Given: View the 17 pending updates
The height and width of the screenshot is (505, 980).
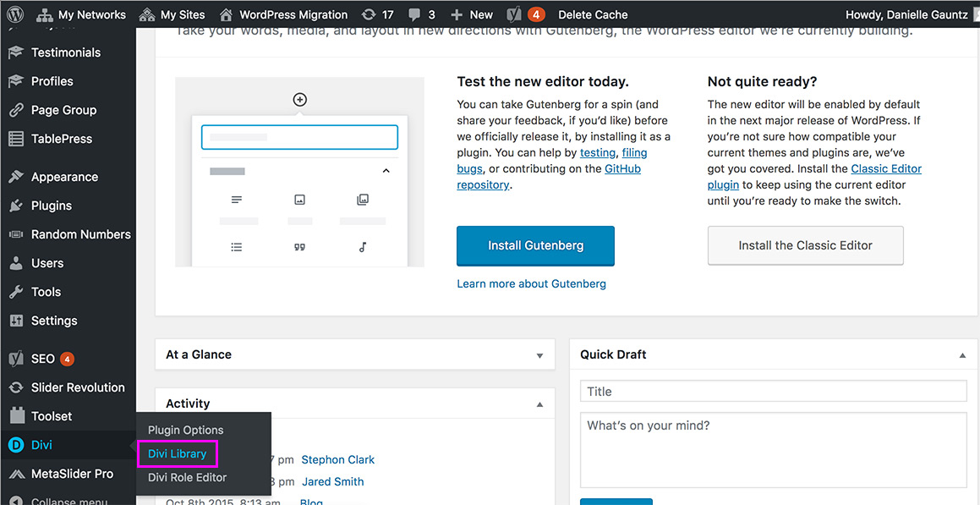Looking at the screenshot, I should click(x=378, y=14).
